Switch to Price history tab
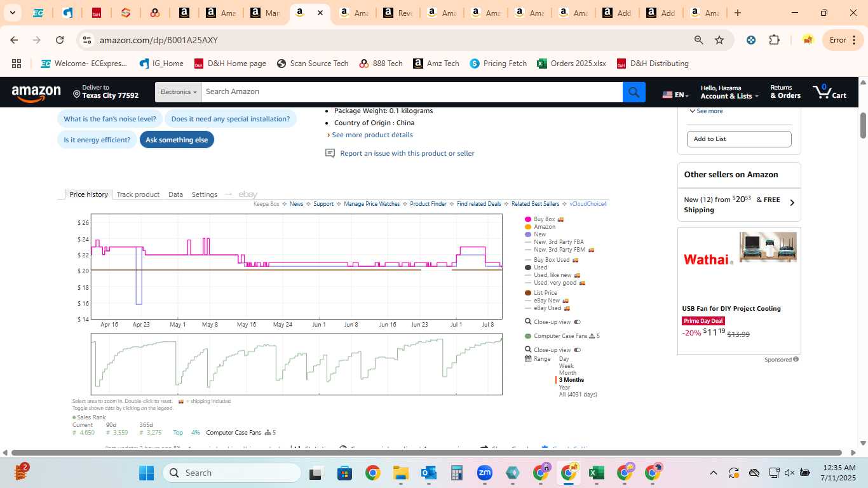 click(x=88, y=194)
